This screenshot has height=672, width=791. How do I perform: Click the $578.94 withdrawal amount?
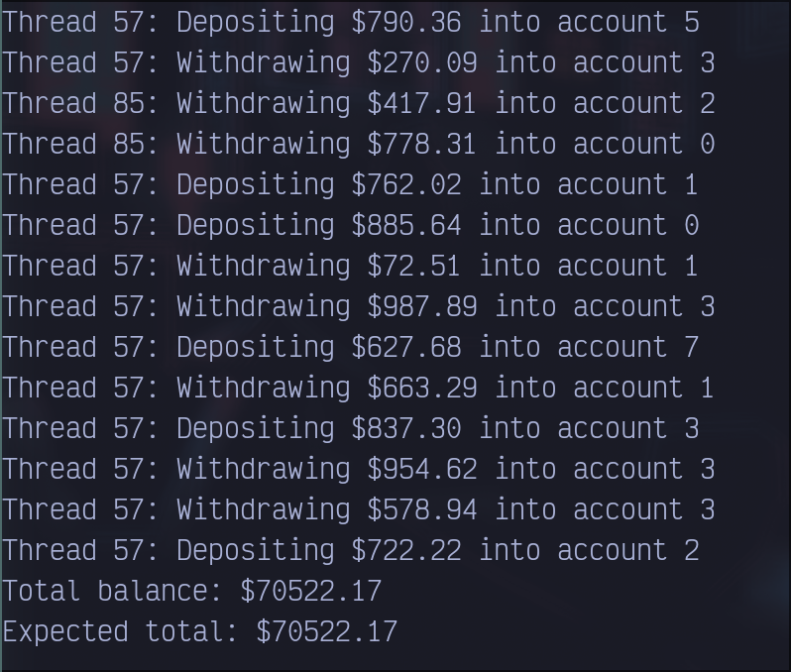[x=422, y=509]
